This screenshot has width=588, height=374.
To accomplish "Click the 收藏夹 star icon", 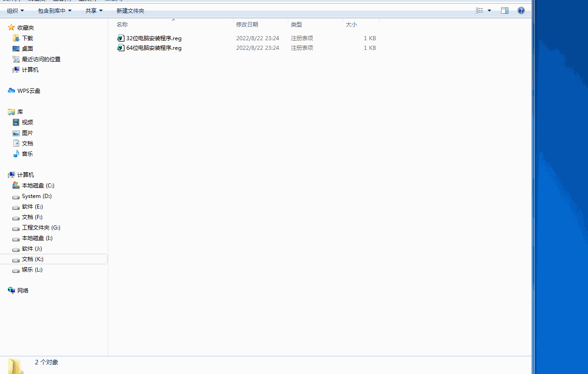I will [x=11, y=27].
